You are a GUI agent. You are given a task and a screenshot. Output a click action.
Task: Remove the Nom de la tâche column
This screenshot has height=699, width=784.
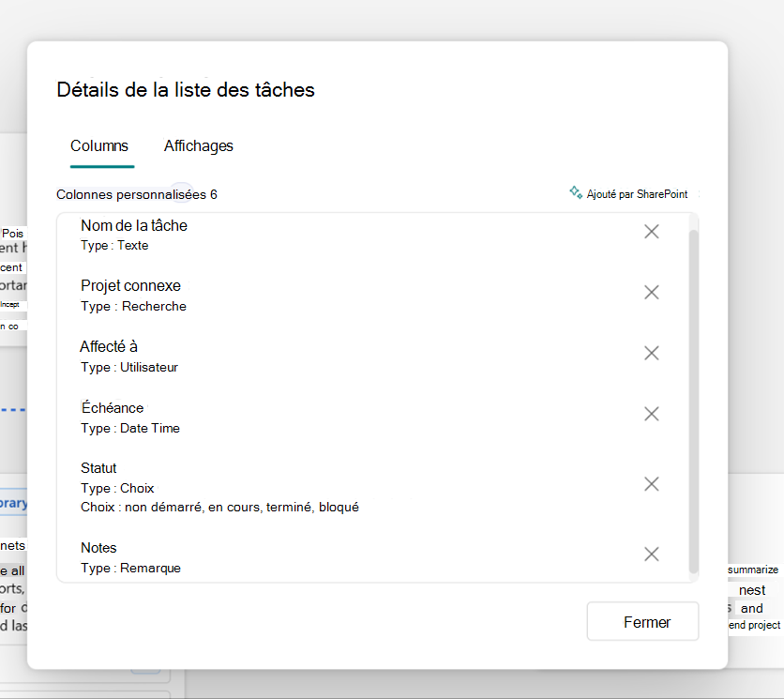tap(651, 232)
